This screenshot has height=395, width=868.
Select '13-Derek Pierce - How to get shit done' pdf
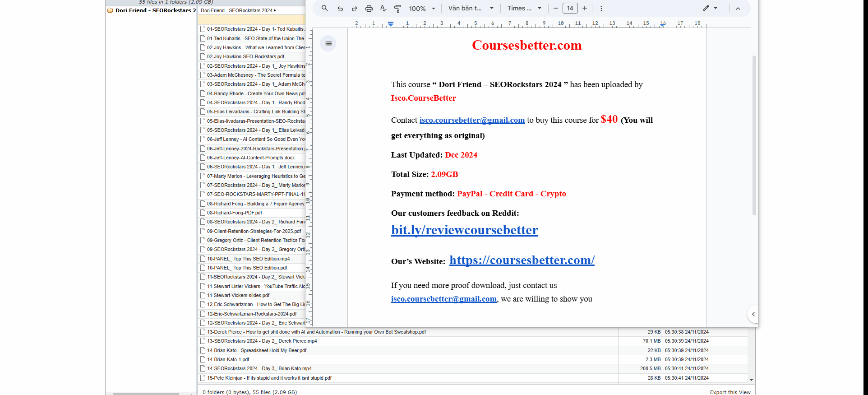pos(317,332)
